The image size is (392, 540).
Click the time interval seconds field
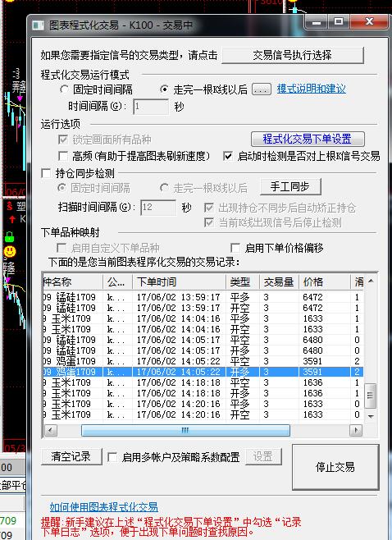click(x=151, y=107)
